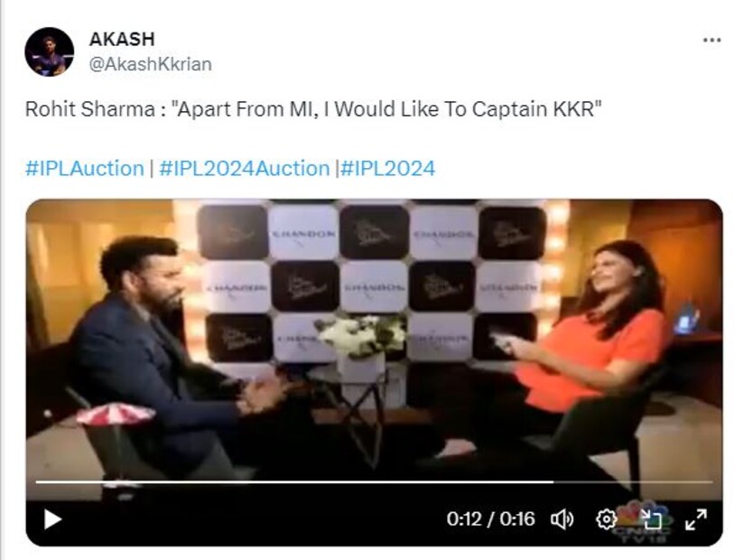Mute the video using the speaker icon

click(x=562, y=519)
